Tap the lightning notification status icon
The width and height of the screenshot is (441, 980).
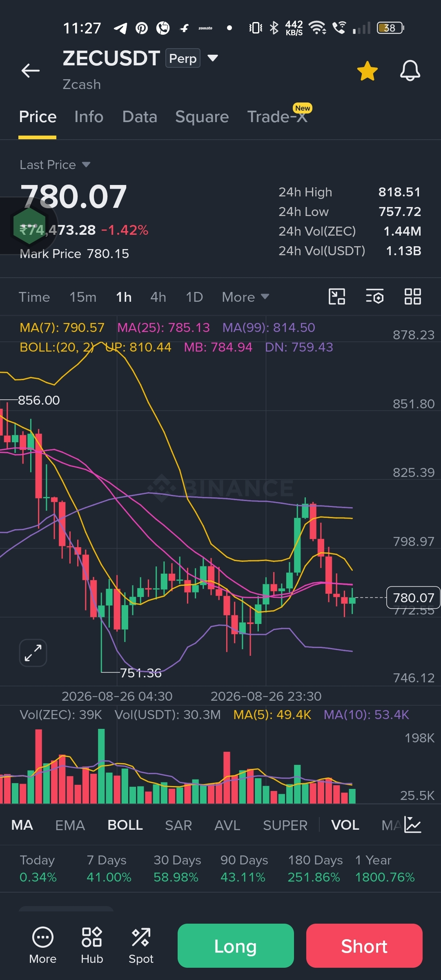tap(185, 28)
